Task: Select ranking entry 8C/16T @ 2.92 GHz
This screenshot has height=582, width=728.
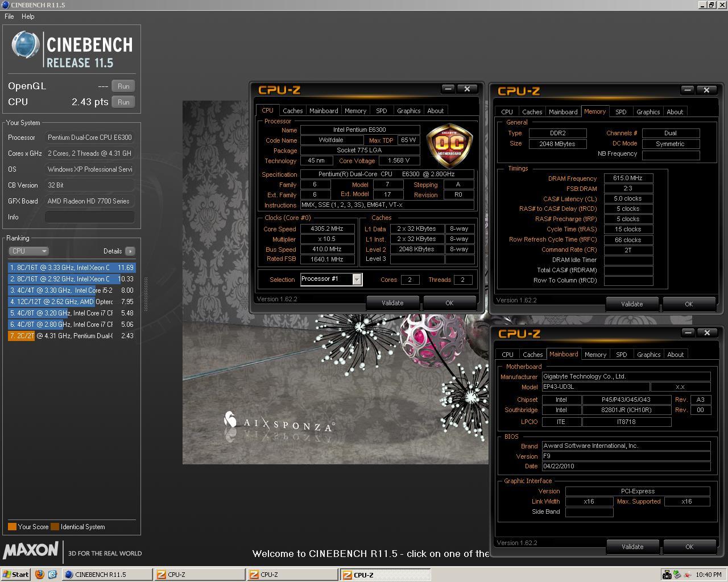Action: pyautogui.click(x=72, y=278)
